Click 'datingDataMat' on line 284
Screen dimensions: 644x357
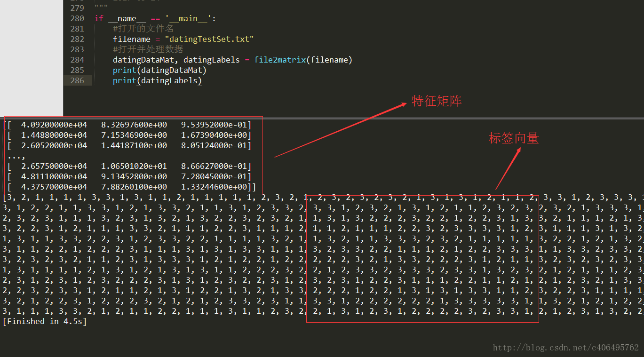tap(143, 60)
